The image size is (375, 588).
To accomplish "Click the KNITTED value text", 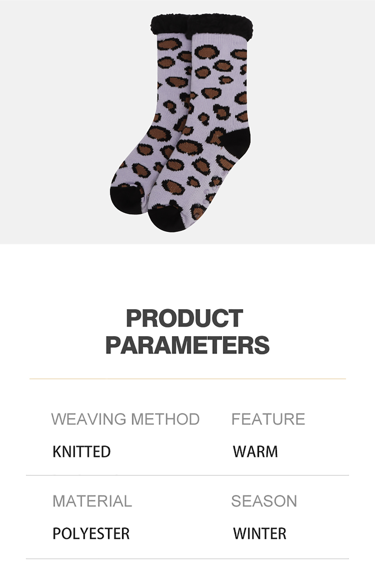I will [82, 452].
